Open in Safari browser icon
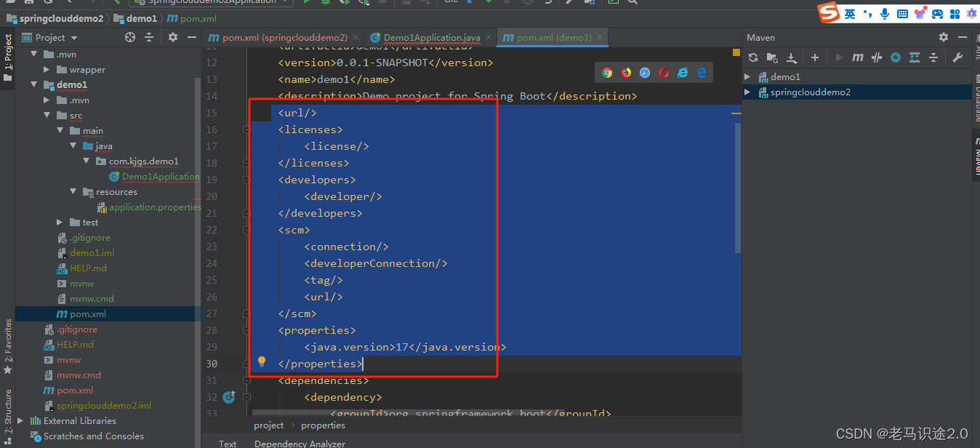 pyautogui.click(x=645, y=73)
